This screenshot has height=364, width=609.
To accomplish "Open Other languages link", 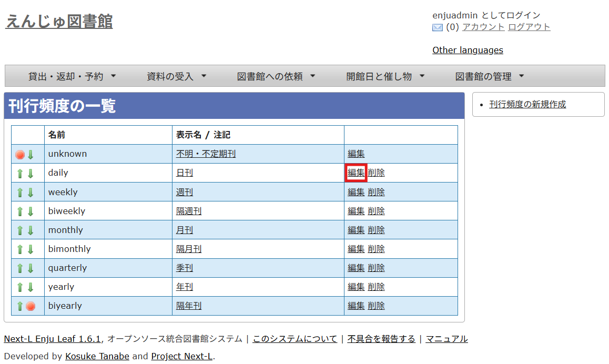I will 468,50.
